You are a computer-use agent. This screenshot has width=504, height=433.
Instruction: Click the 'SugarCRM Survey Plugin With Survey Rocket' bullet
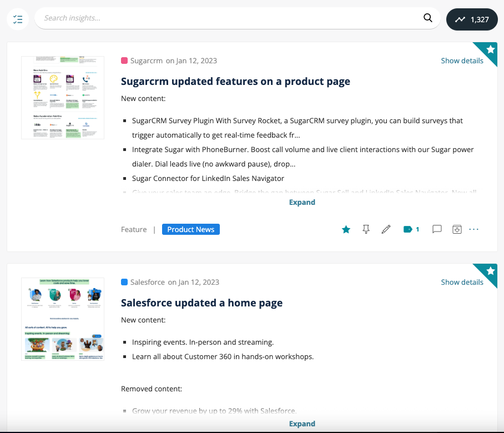click(298, 128)
